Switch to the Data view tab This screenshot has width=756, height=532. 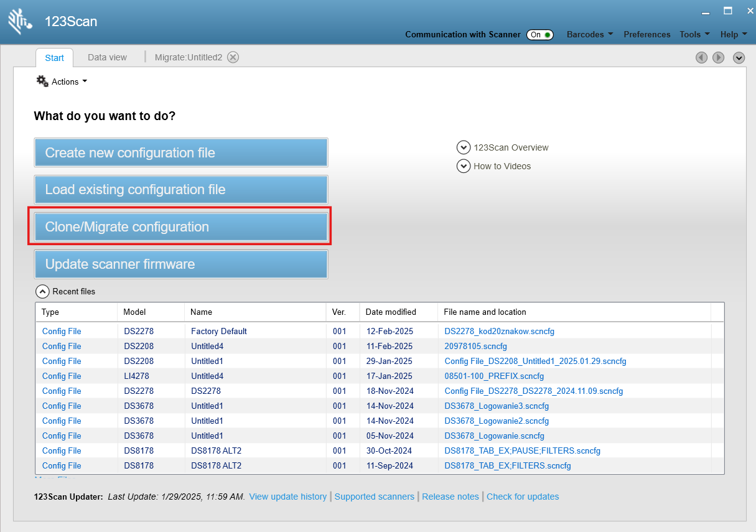point(107,57)
